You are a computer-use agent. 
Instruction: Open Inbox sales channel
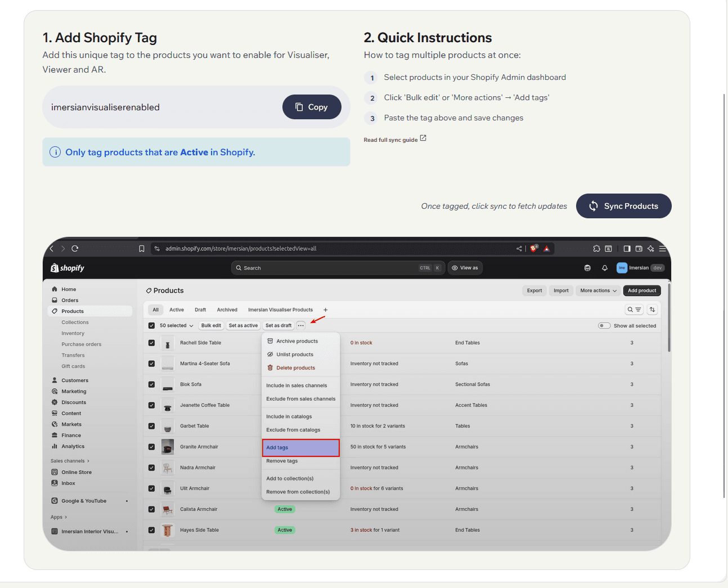point(68,483)
